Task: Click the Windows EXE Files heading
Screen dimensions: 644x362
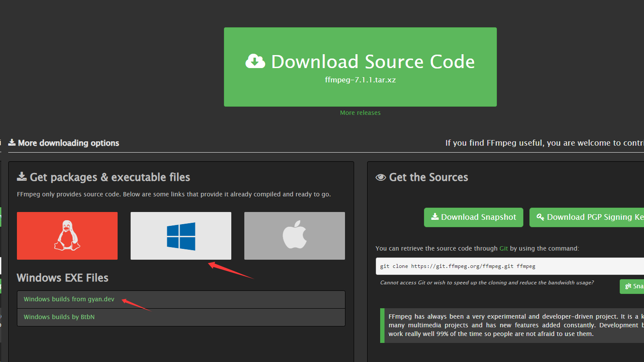Action: click(62, 278)
